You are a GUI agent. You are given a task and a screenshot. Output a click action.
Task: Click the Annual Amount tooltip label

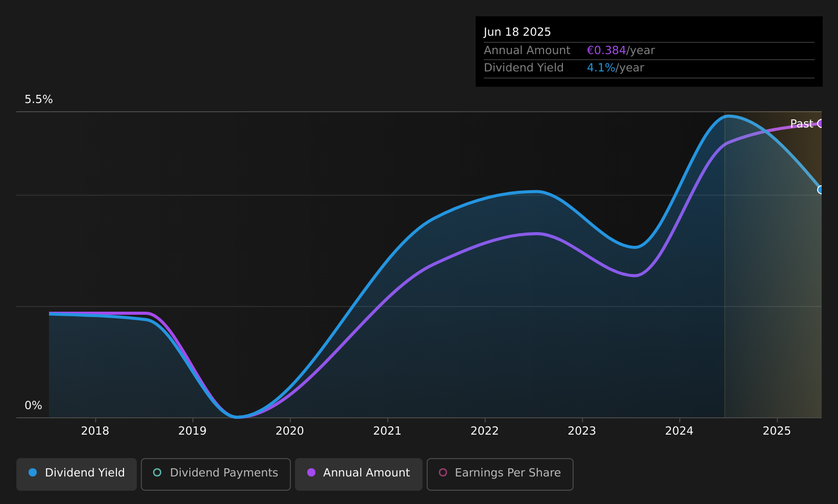pos(527,51)
